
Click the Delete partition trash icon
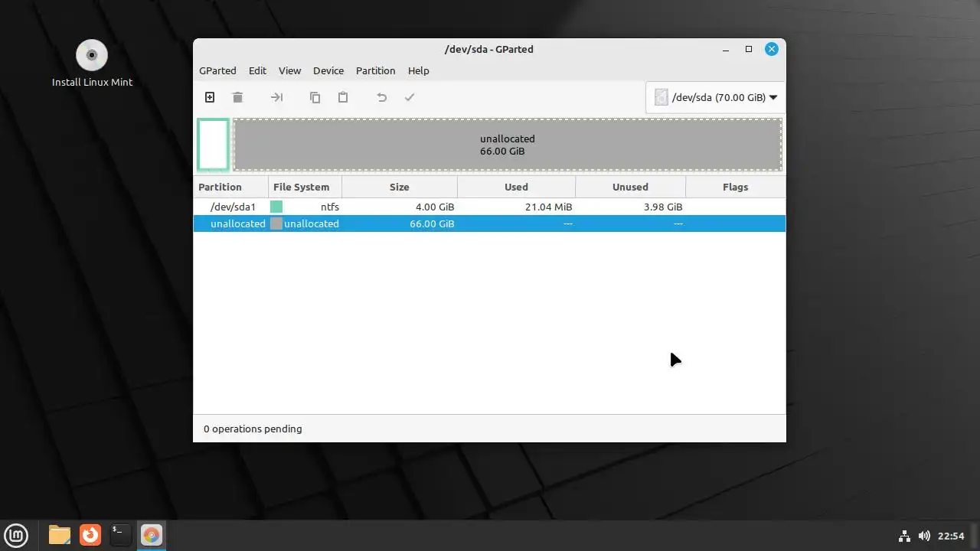237,97
